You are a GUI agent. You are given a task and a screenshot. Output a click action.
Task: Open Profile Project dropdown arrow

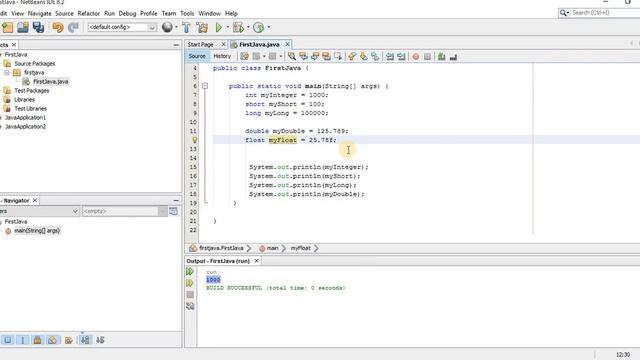tap(269, 27)
